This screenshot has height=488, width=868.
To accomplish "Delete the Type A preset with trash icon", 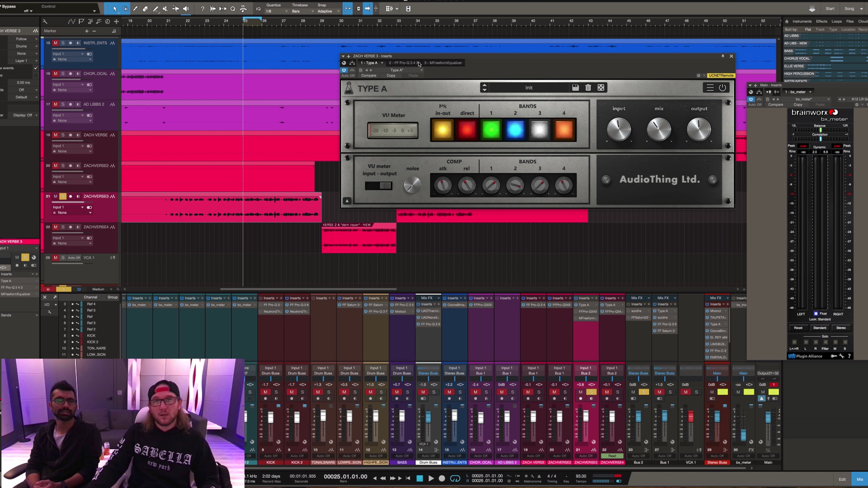I will click(x=588, y=87).
